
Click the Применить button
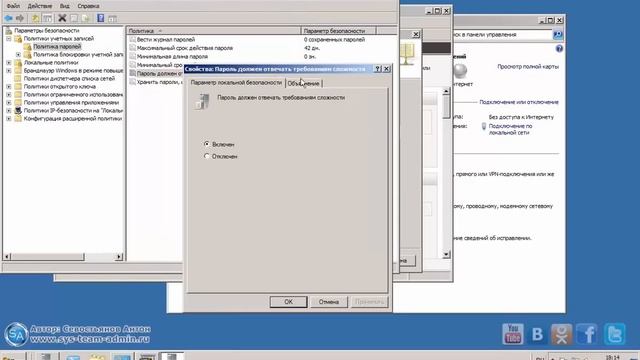coord(369,302)
